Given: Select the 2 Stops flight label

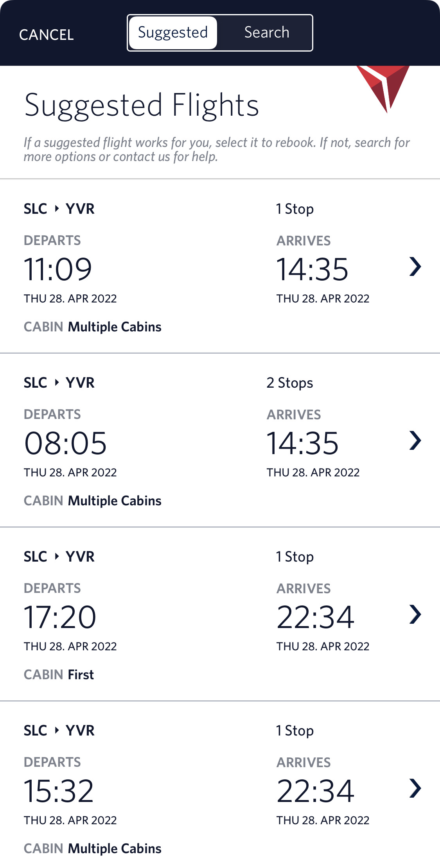Looking at the screenshot, I should click(x=289, y=383).
